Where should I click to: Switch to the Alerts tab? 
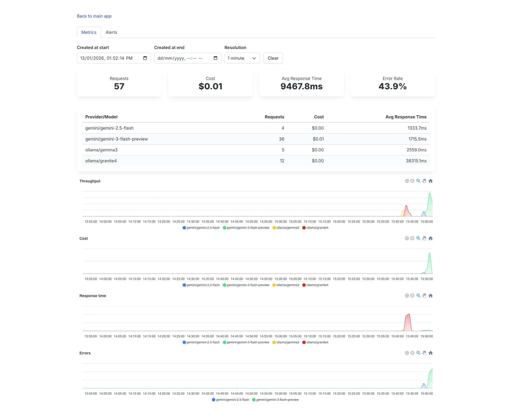point(111,32)
